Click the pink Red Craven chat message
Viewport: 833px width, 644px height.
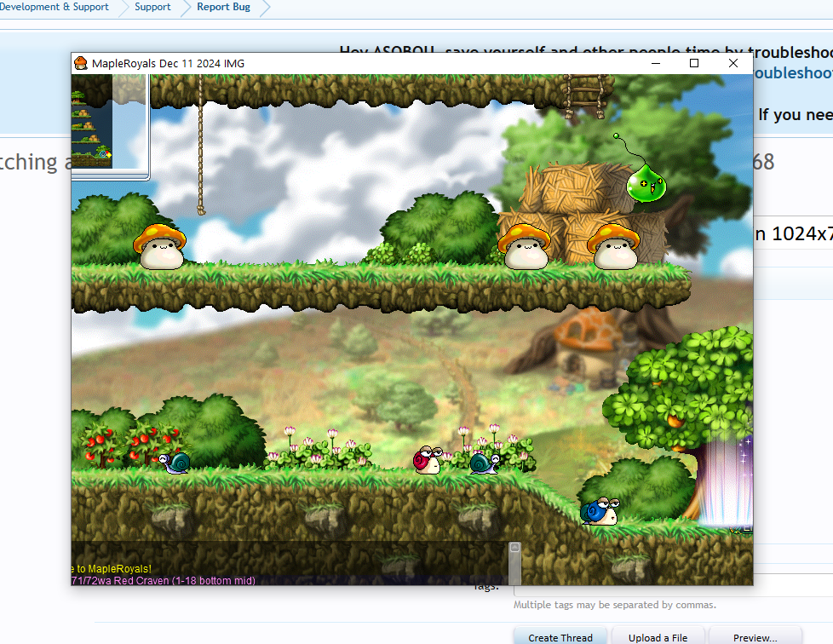[164, 581]
